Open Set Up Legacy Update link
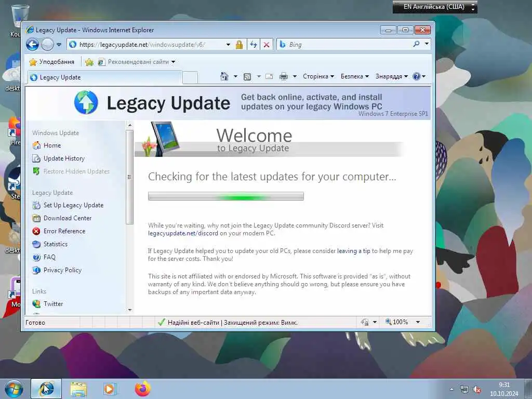 pyautogui.click(x=73, y=205)
